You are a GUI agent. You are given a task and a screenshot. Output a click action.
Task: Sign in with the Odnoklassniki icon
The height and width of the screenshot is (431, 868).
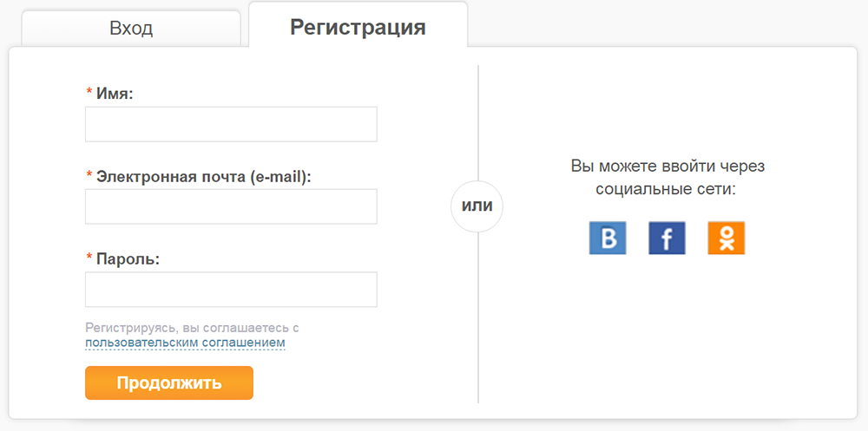pyautogui.click(x=727, y=238)
